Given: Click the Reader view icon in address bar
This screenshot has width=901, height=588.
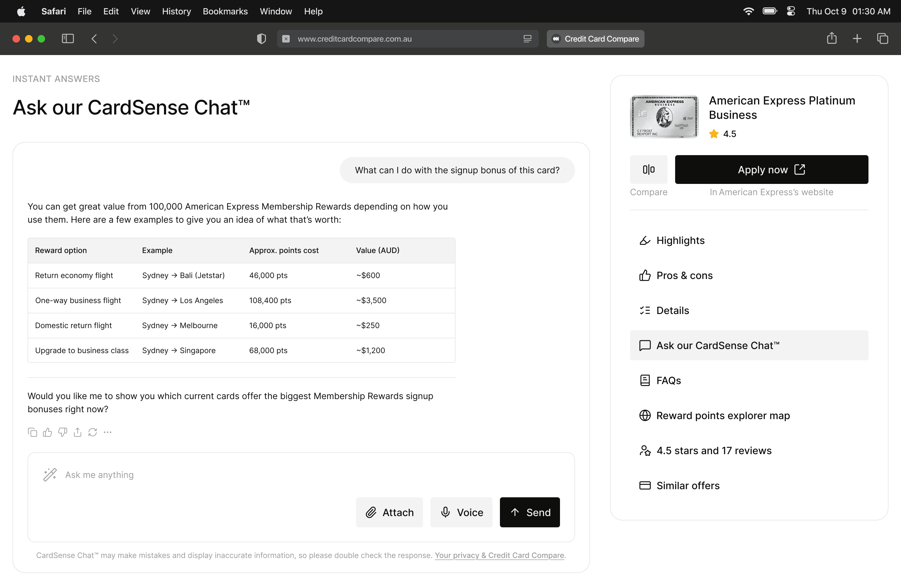Looking at the screenshot, I should [x=527, y=38].
